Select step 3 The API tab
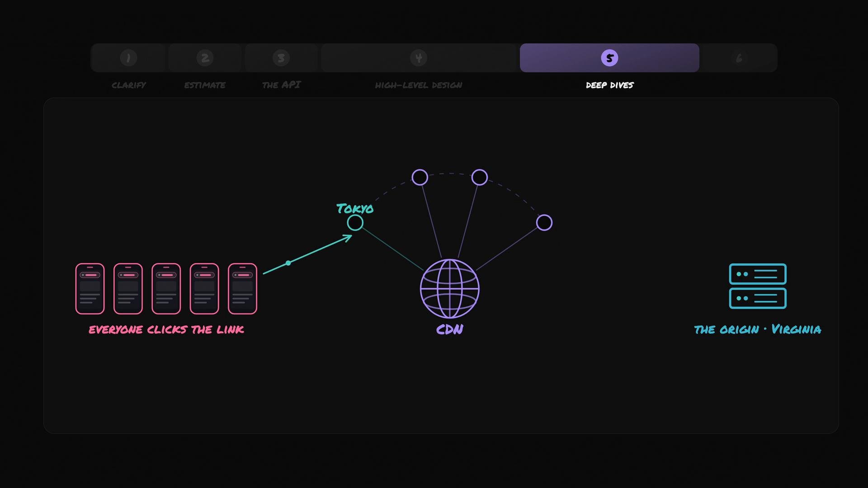The width and height of the screenshot is (868, 488). 281,58
